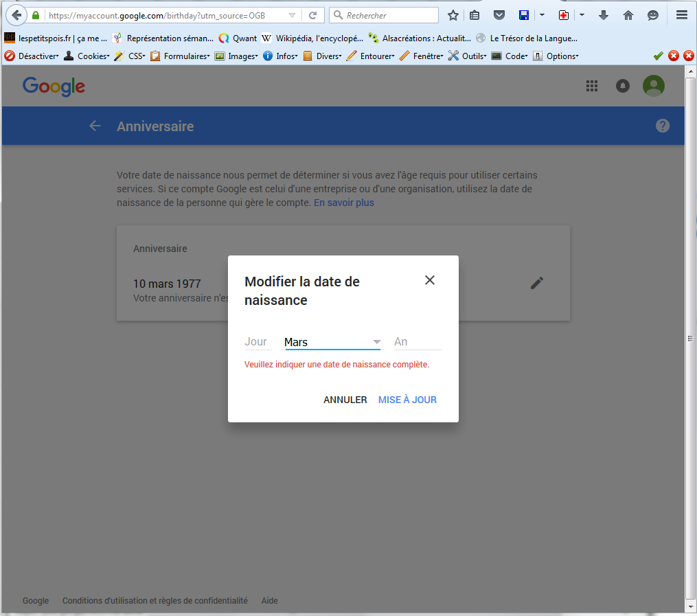Close the Modifier la date dialog

(429, 280)
